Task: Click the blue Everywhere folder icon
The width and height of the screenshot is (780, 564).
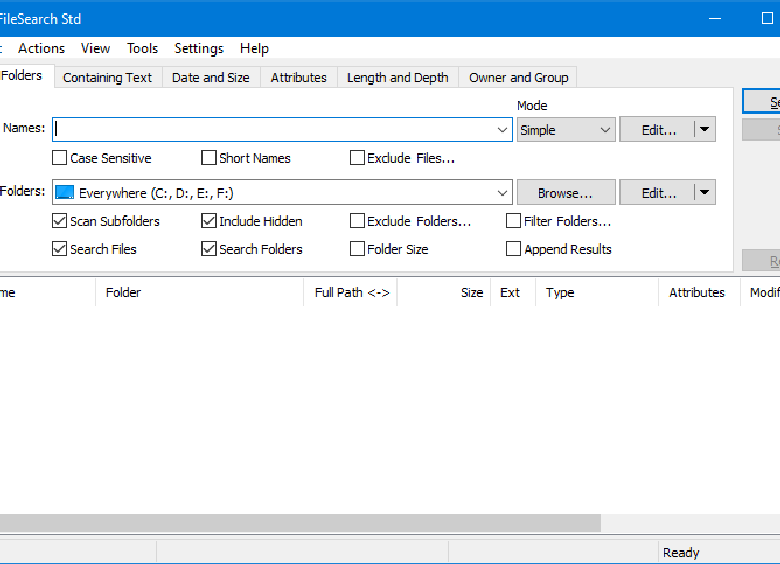Action: tap(65, 192)
